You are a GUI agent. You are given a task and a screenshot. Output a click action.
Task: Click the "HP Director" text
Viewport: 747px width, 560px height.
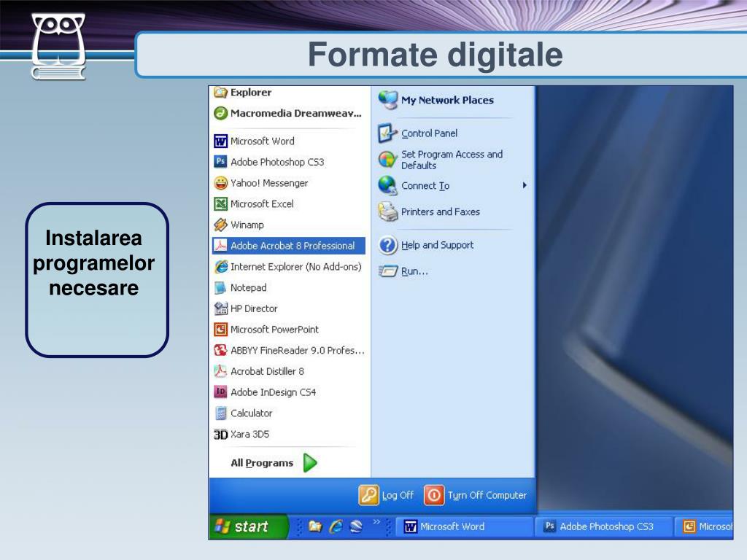254,308
